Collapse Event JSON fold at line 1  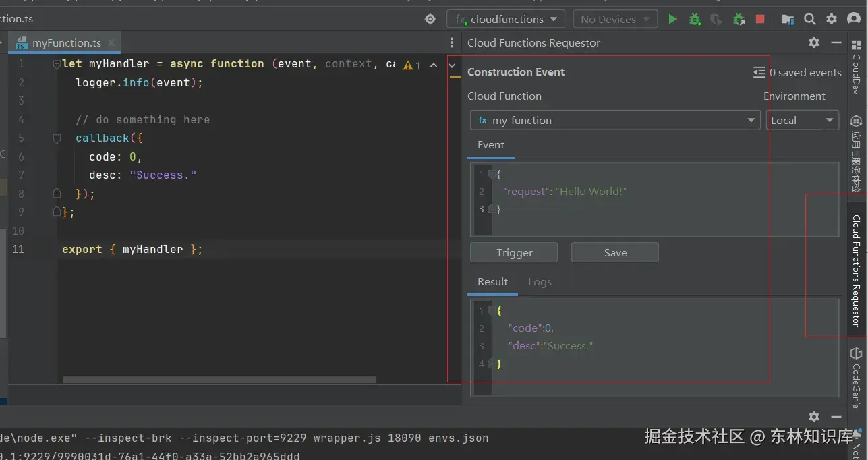tap(492, 175)
